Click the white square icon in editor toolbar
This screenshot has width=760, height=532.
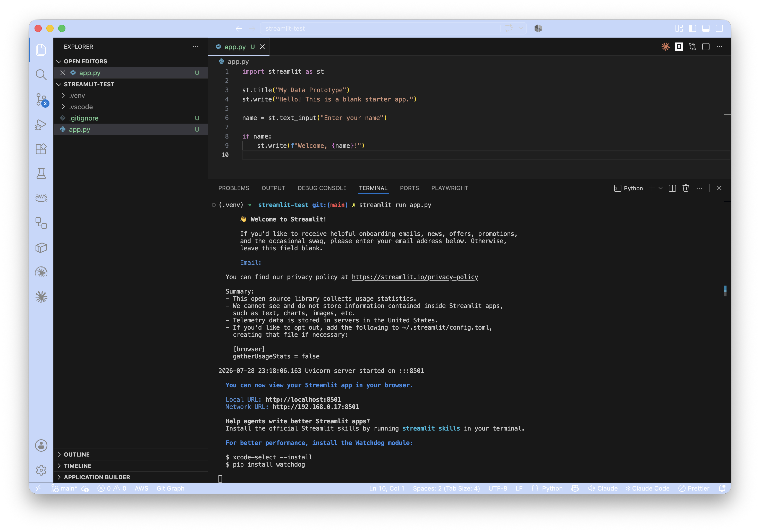(679, 47)
